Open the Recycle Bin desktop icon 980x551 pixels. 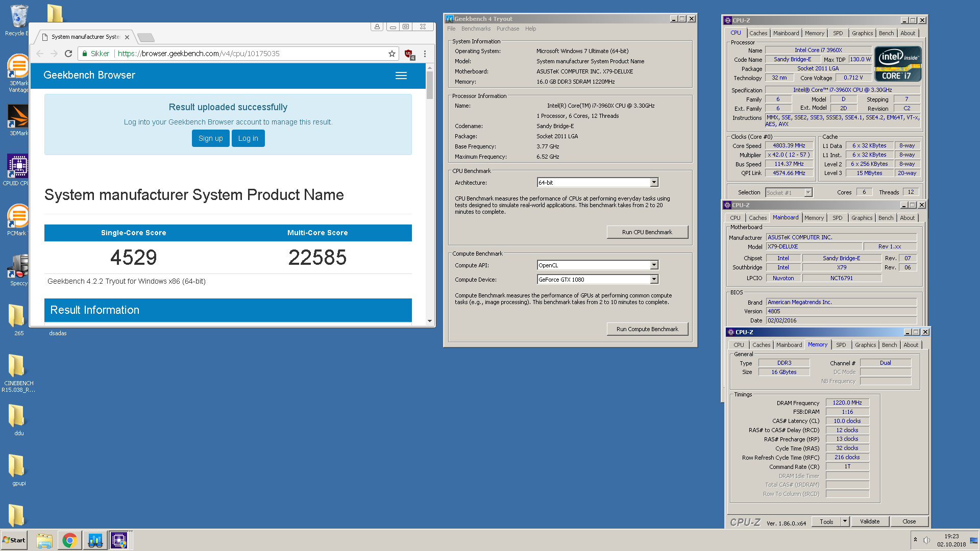pos(18,19)
